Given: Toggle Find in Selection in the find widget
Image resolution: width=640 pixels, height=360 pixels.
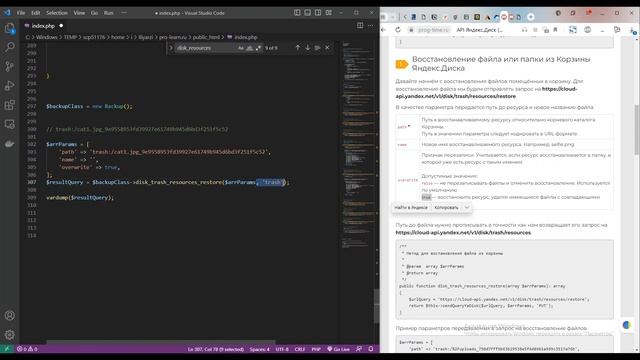Looking at the screenshot, I should [x=318, y=48].
